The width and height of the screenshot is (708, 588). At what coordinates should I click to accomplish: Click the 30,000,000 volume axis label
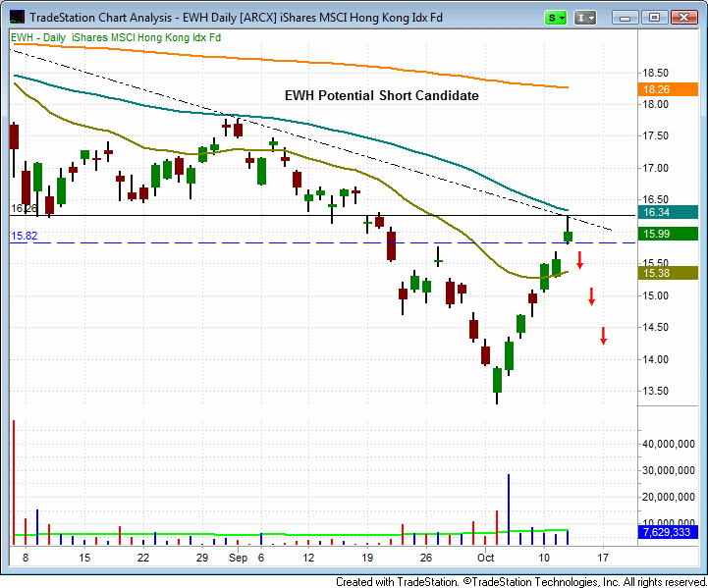[x=669, y=470]
